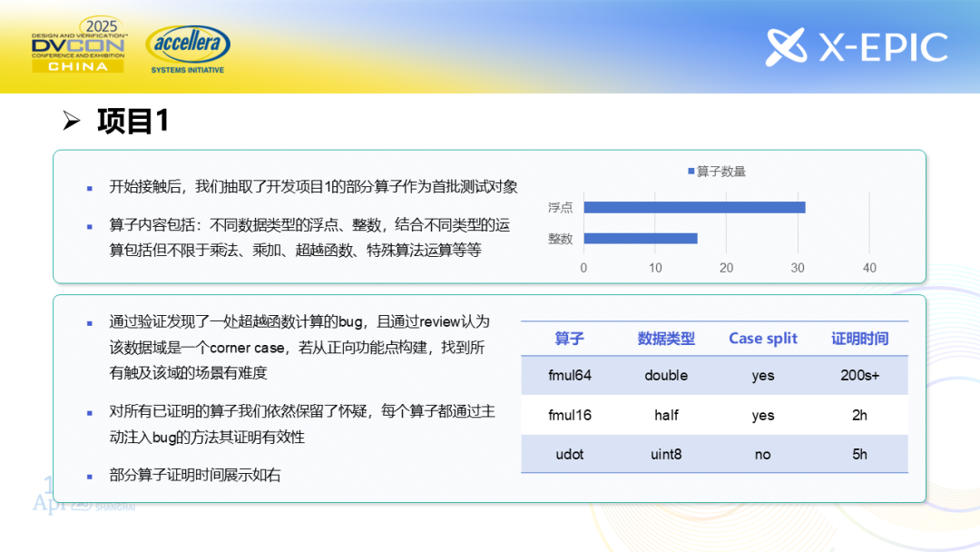The width and height of the screenshot is (980, 552).
Task: Click the fmul64 operator name in the table
Action: [571, 375]
